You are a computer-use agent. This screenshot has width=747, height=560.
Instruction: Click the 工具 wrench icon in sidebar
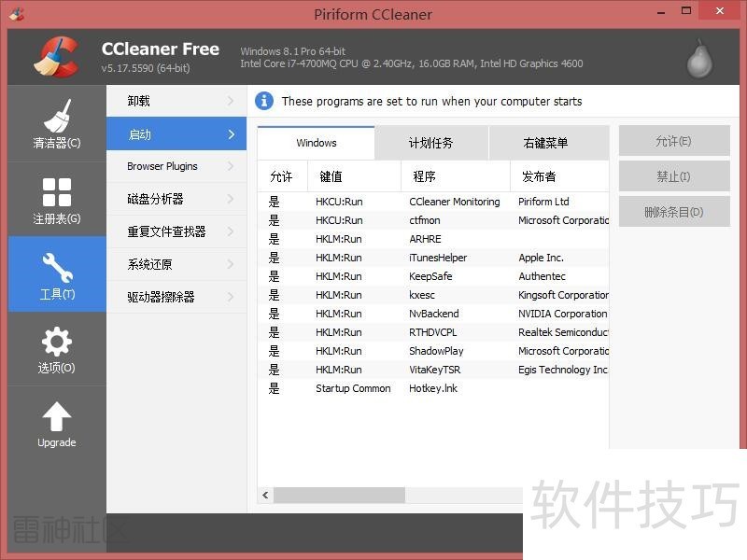tap(56, 266)
